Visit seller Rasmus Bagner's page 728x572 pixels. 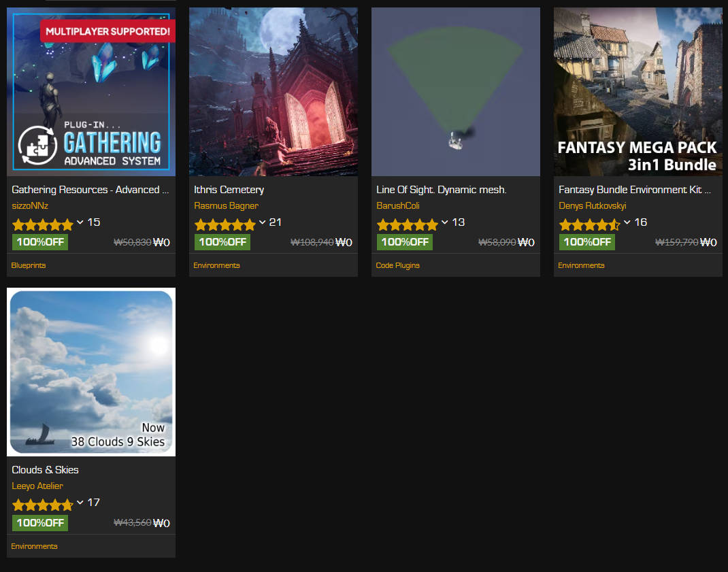[226, 205]
